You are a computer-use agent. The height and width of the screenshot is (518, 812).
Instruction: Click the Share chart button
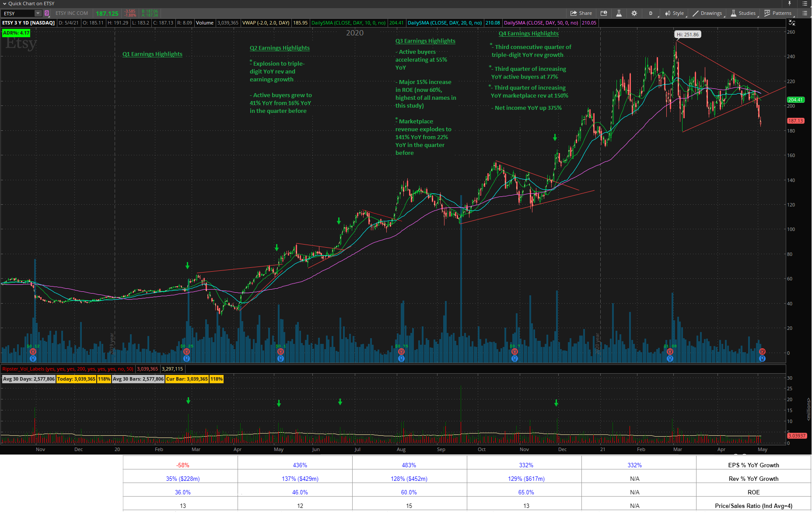click(581, 13)
